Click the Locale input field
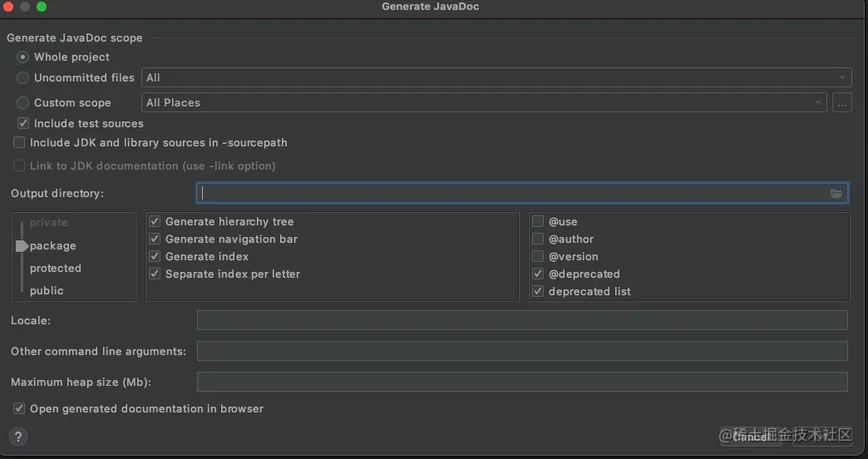The height and width of the screenshot is (459, 868). [x=522, y=321]
